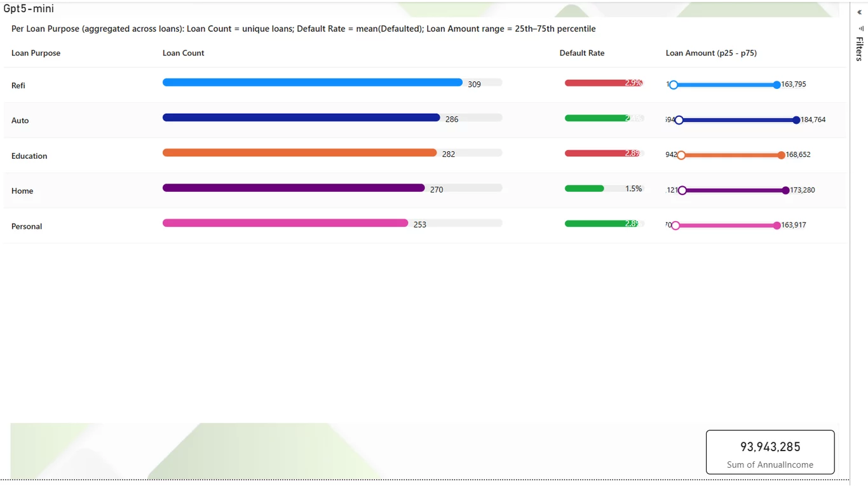
Task: Open the vertical Filters label
Action: 860,49
